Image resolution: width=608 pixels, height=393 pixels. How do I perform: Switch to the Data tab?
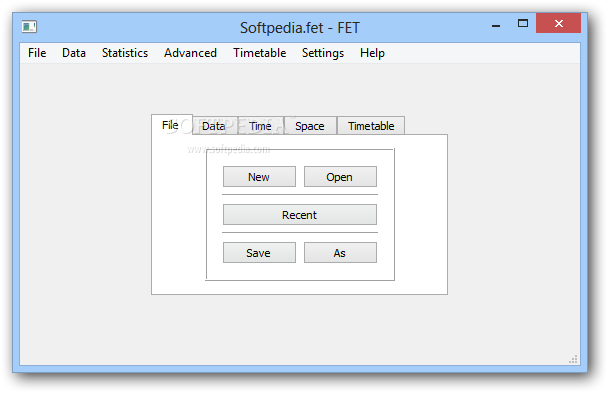tap(214, 126)
